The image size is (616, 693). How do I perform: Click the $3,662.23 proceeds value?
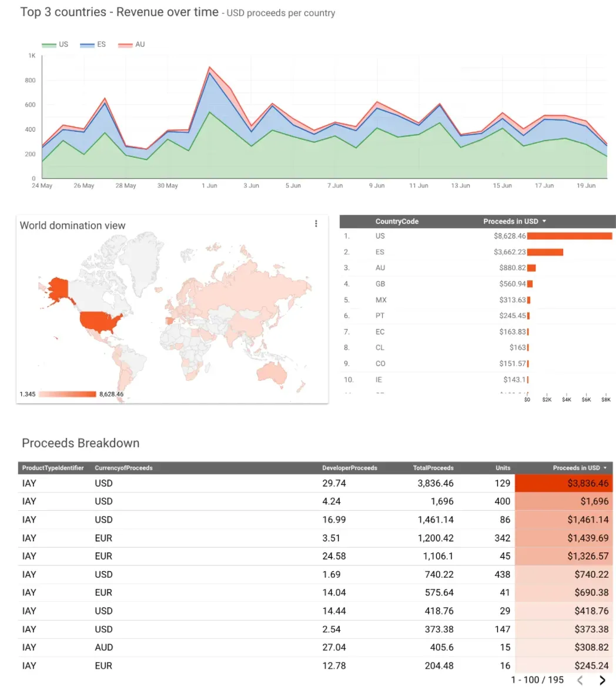(x=510, y=252)
